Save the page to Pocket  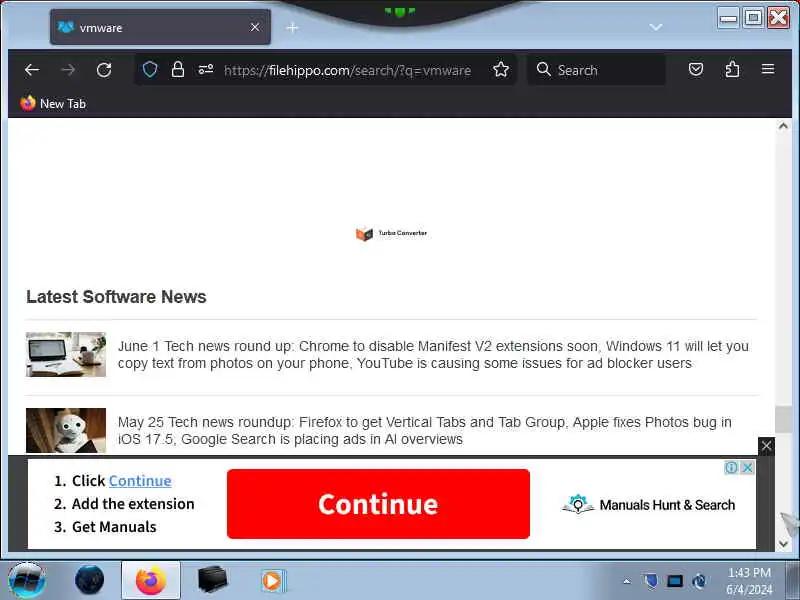[695, 69]
